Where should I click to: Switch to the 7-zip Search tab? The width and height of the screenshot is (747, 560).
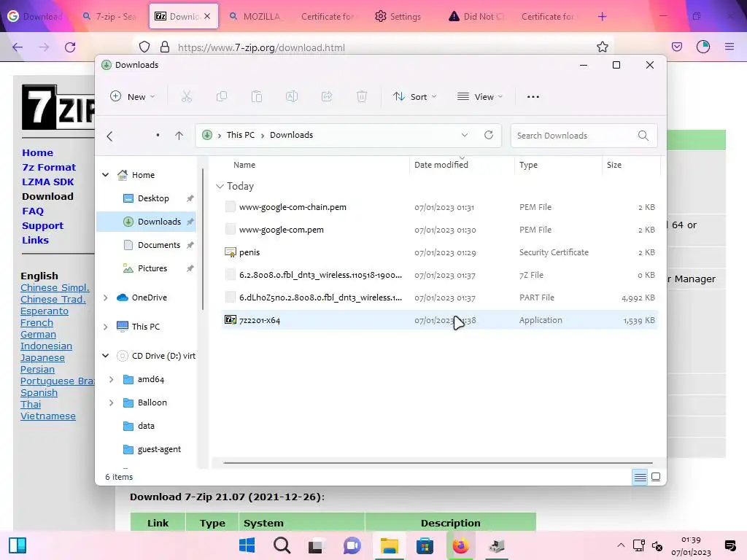(109, 16)
